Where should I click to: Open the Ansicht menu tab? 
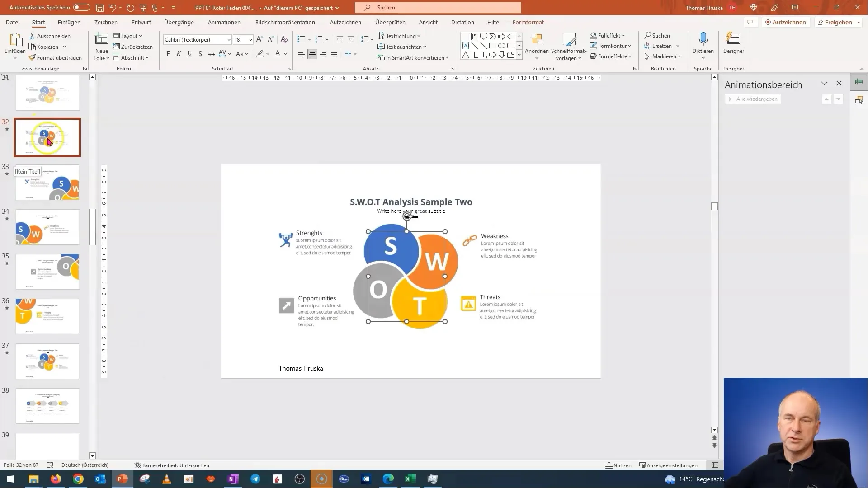428,22
